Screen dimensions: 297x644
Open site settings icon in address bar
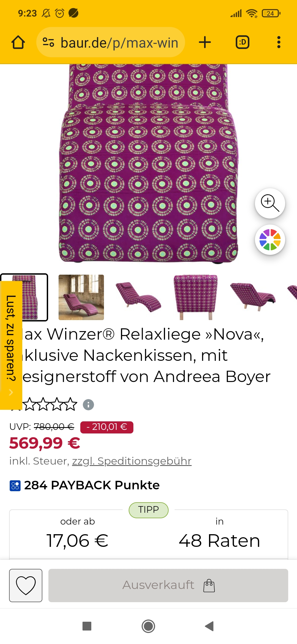tap(48, 42)
